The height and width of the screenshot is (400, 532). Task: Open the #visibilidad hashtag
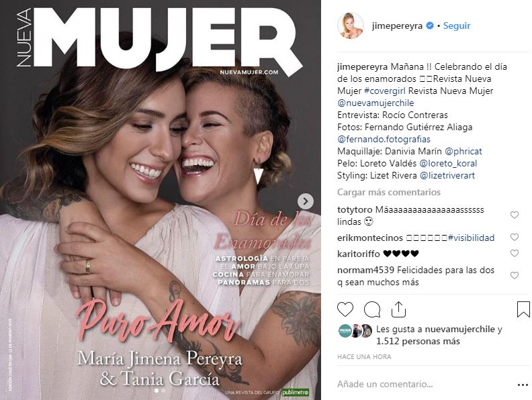click(471, 238)
